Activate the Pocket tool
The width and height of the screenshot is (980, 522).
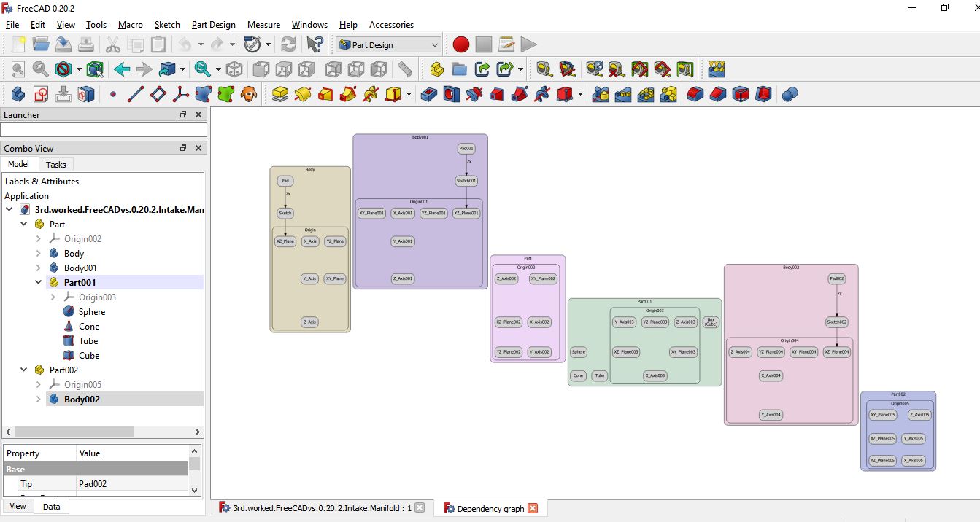tap(428, 94)
